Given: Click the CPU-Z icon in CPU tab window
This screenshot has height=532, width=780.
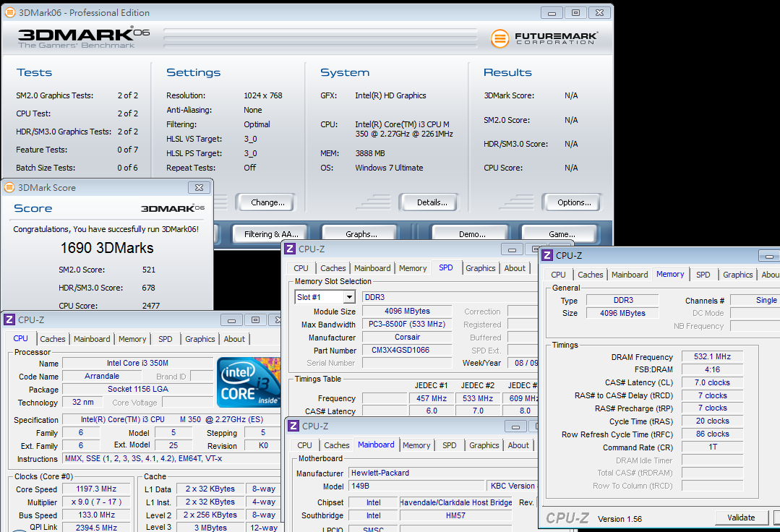Looking at the screenshot, I should 9,319.
